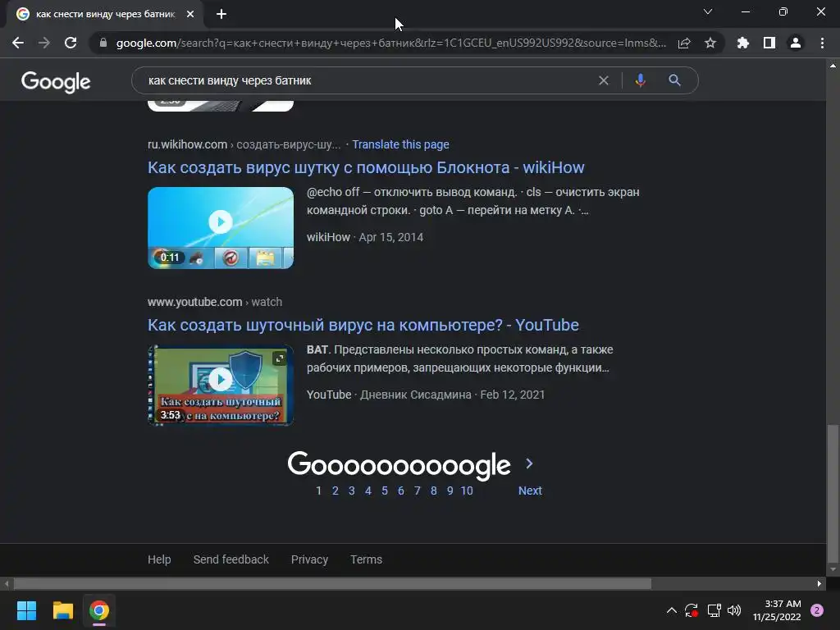The image size is (840, 630).
Task: Reload the current page
Action: click(x=71, y=43)
